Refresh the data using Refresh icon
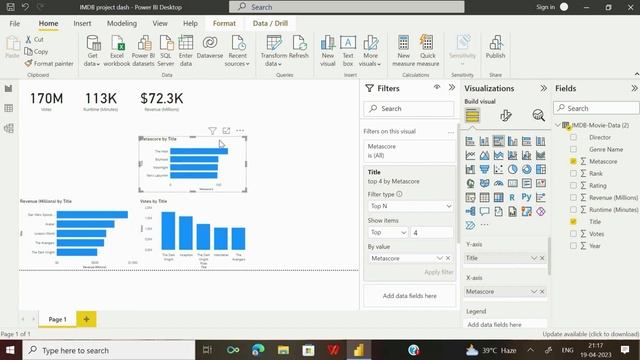Image resolution: width=640 pixels, height=360 pixels. (x=299, y=43)
